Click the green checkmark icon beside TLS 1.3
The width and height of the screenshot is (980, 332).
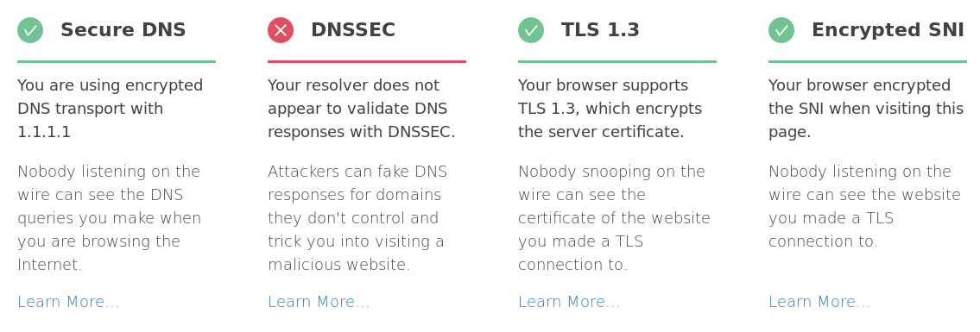(531, 30)
